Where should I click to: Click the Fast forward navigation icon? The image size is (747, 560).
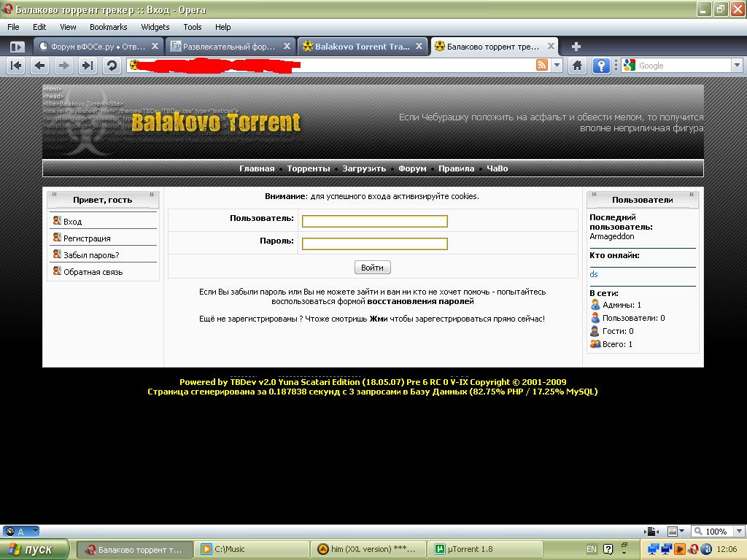click(88, 66)
